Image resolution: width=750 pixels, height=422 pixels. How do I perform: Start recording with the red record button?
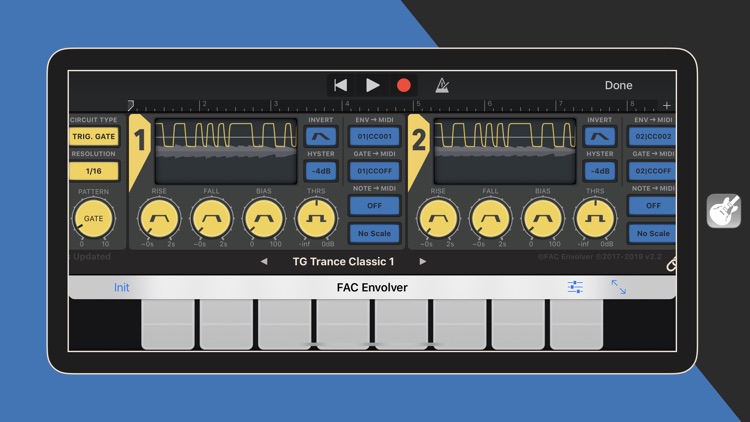coord(403,86)
